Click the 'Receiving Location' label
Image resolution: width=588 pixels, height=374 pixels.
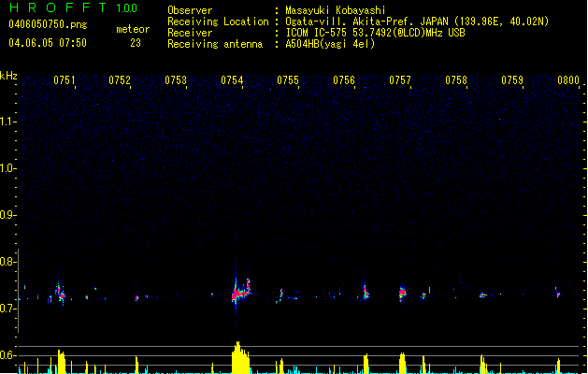[x=218, y=22]
